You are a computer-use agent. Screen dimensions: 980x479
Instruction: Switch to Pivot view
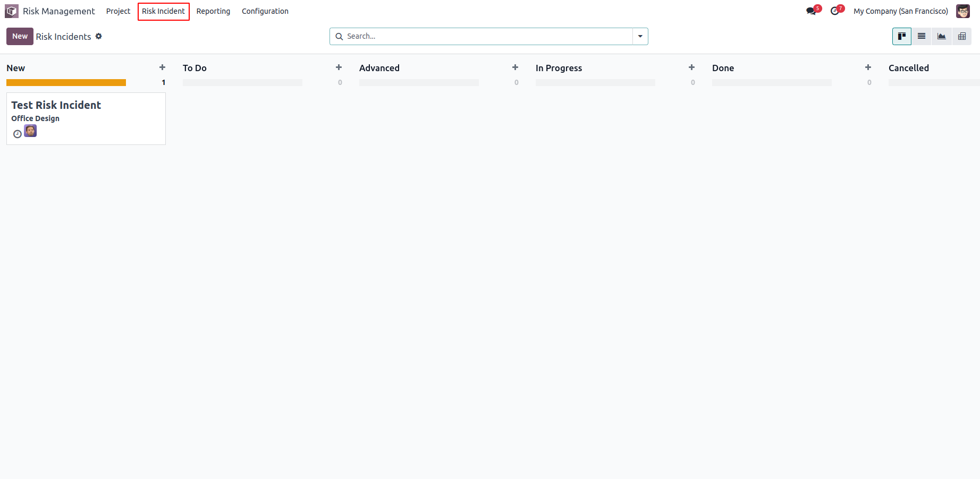coord(962,36)
